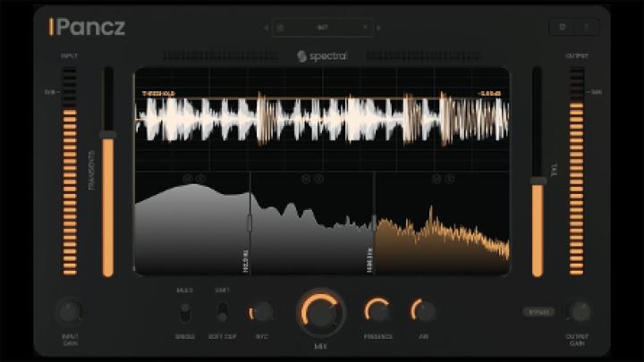
Task: Click the Bypass button
Action: (x=538, y=312)
